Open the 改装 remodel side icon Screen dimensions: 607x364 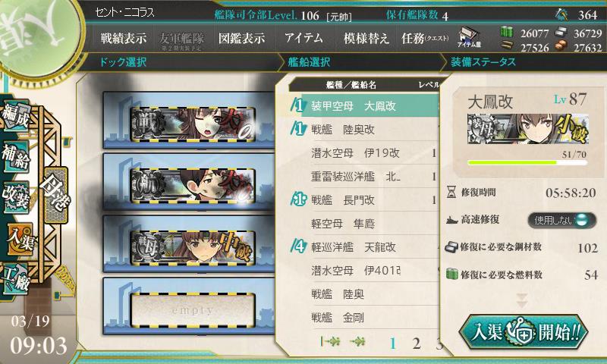click(16, 197)
